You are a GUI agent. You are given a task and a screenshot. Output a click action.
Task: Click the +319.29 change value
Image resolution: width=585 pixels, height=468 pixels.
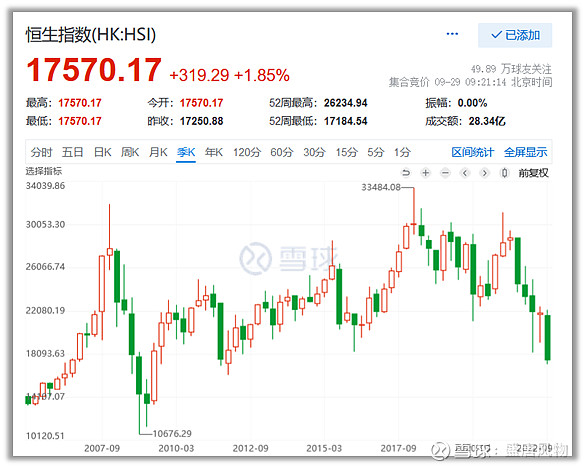tap(199, 75)
